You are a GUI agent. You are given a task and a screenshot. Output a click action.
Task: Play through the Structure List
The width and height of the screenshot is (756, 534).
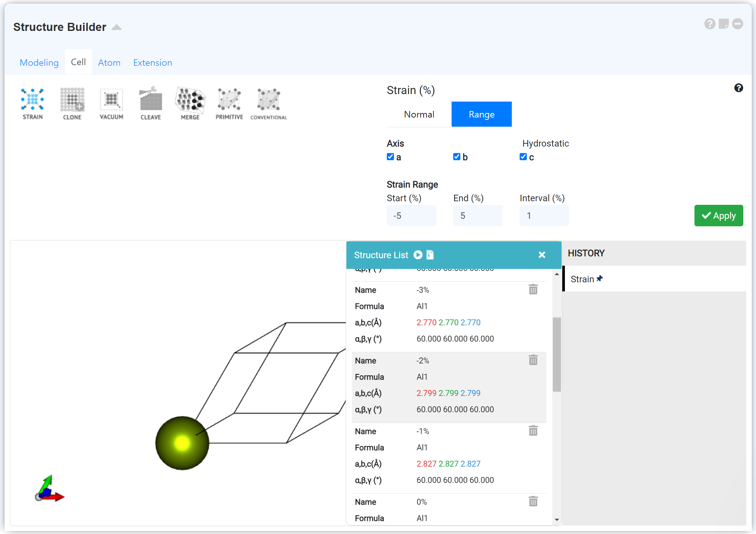pyautogui.click(x=418, y=255)
